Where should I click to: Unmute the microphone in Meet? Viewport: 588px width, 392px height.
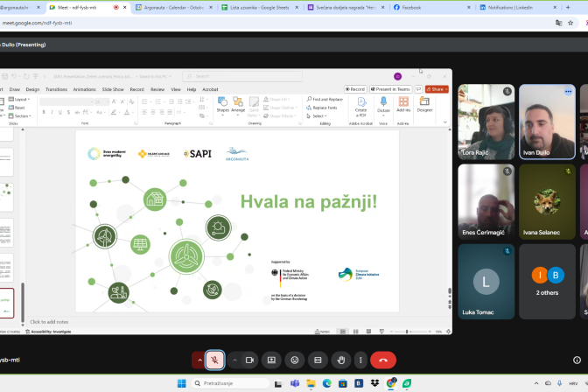click(214, 360)
